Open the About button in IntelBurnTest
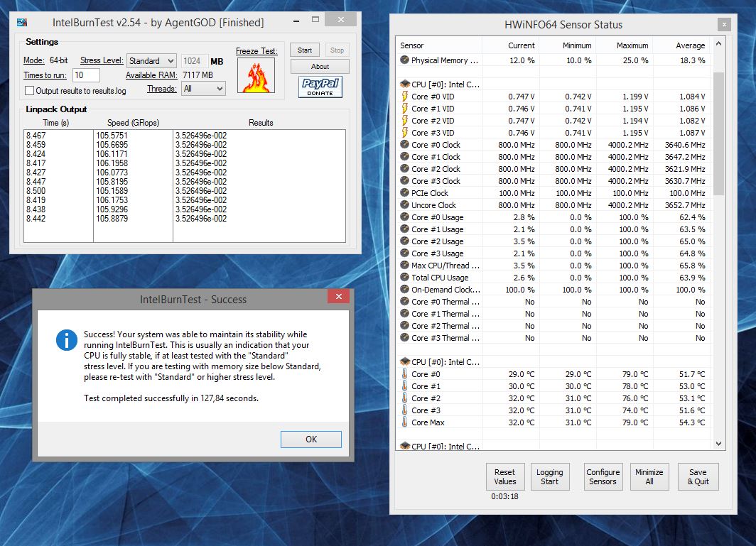This screenshot has height=546, width=756. coord(320,67)
